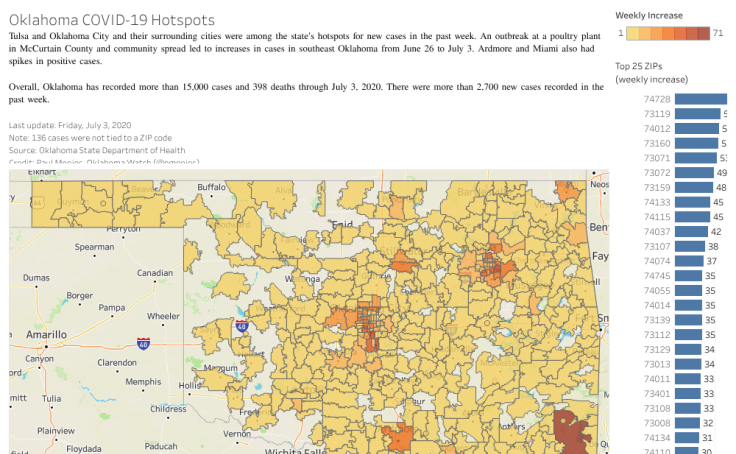The height and width of the screenshot is (454, 736).
Task: Select the dark red McCurtain County ZIP region
Action: coord(569,431)
